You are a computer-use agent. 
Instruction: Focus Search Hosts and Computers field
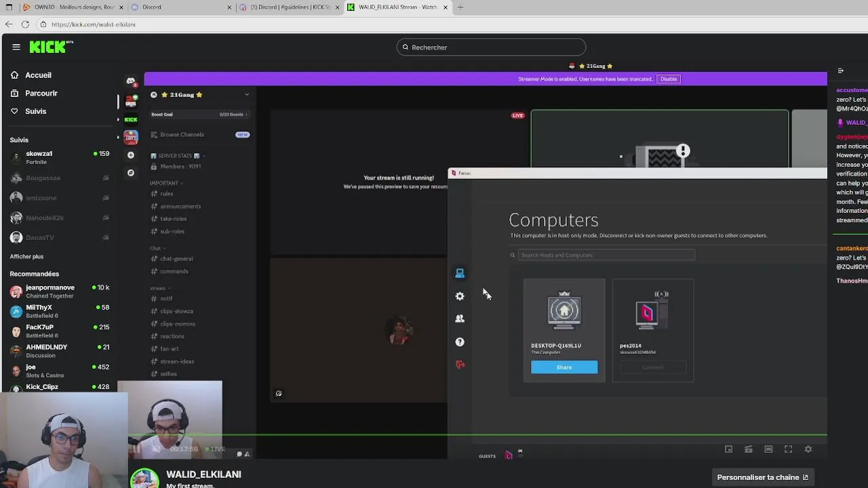pyautogui.click(x=606, y=256)
